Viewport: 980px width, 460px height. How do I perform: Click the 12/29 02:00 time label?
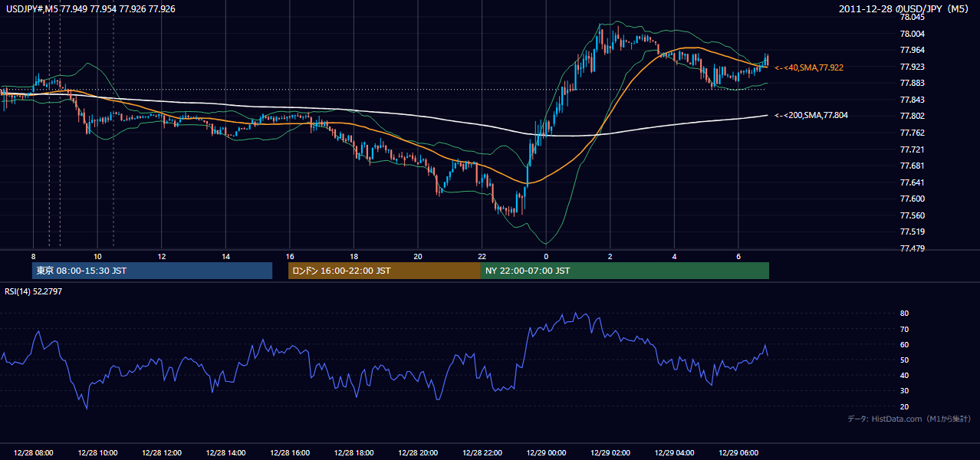pyautogui.click(x=610, y=453)
